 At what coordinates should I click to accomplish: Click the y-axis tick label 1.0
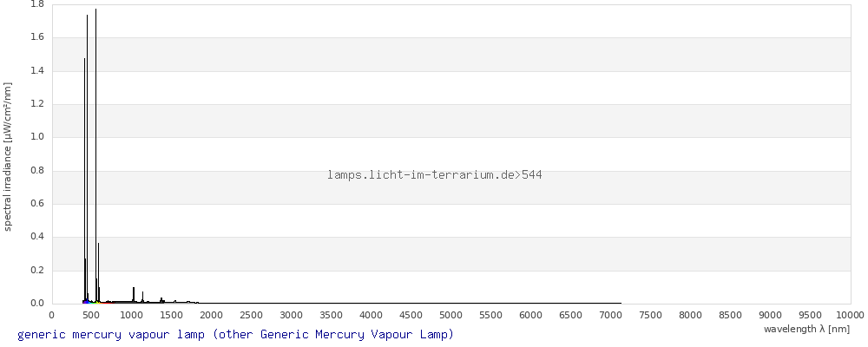(37, 137)
